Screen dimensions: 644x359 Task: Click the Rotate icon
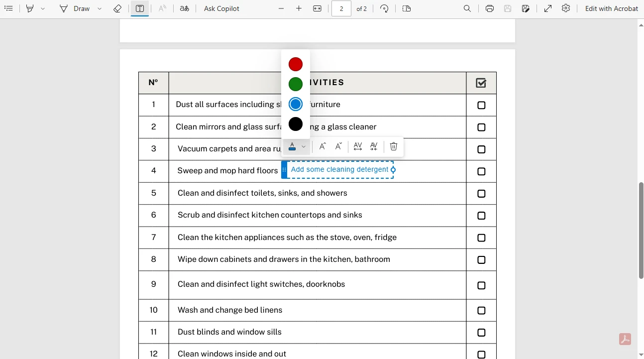[384, 8]
